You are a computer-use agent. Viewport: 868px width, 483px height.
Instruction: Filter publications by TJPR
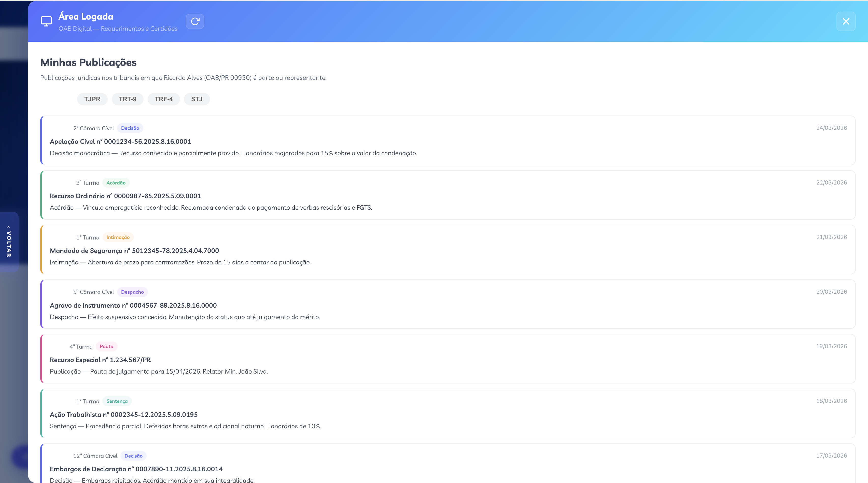pyautogui.click(x=92, y=99)
